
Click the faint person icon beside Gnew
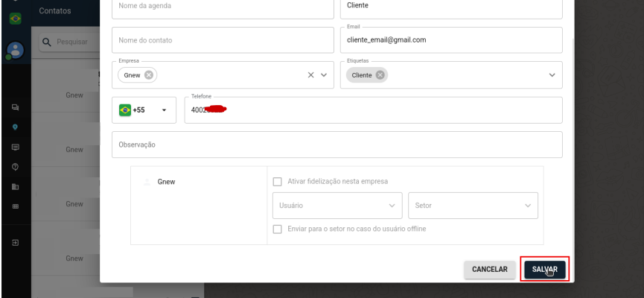pos(147,182)
